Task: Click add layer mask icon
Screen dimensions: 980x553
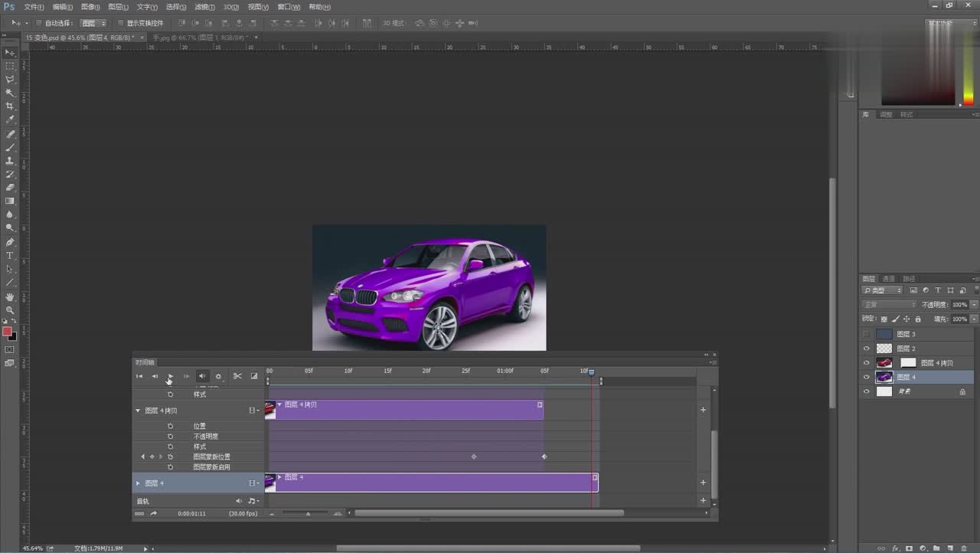Action: click(909, 548)
